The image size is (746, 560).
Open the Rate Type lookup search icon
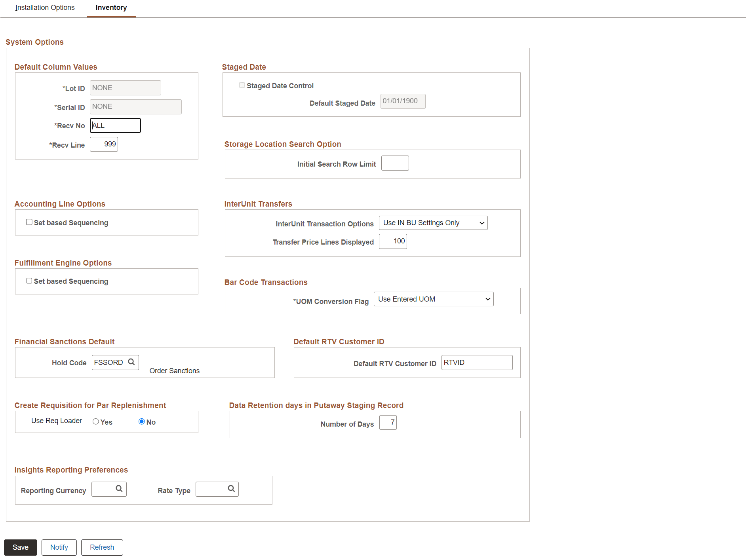pos(232,489)
